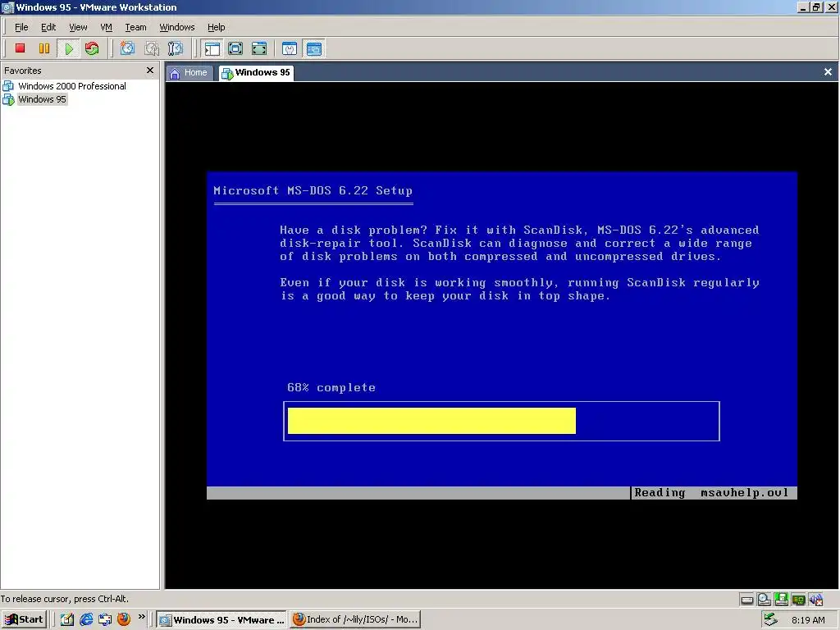
Task: Suspend the VM using the yellow pause icon
Action: click(x=44, y=48)
